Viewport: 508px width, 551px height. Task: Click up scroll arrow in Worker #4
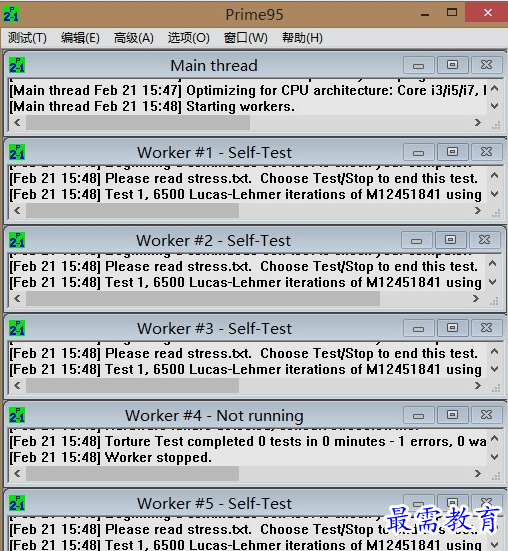click(494, 438)
